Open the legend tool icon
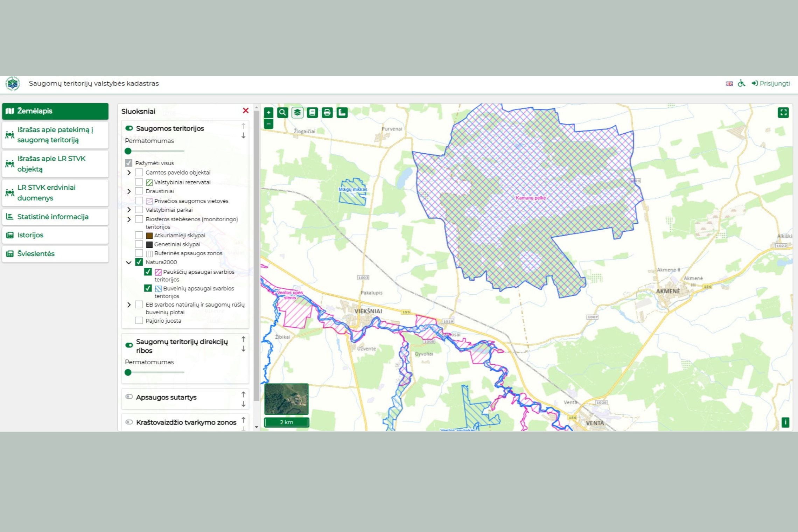This screenshot has width=798, height=532. coord(312,112)
